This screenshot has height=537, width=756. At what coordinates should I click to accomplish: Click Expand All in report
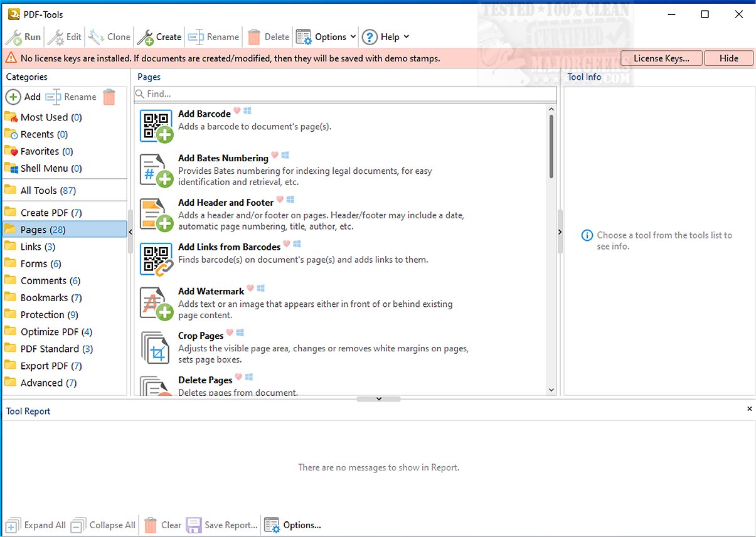35,525
